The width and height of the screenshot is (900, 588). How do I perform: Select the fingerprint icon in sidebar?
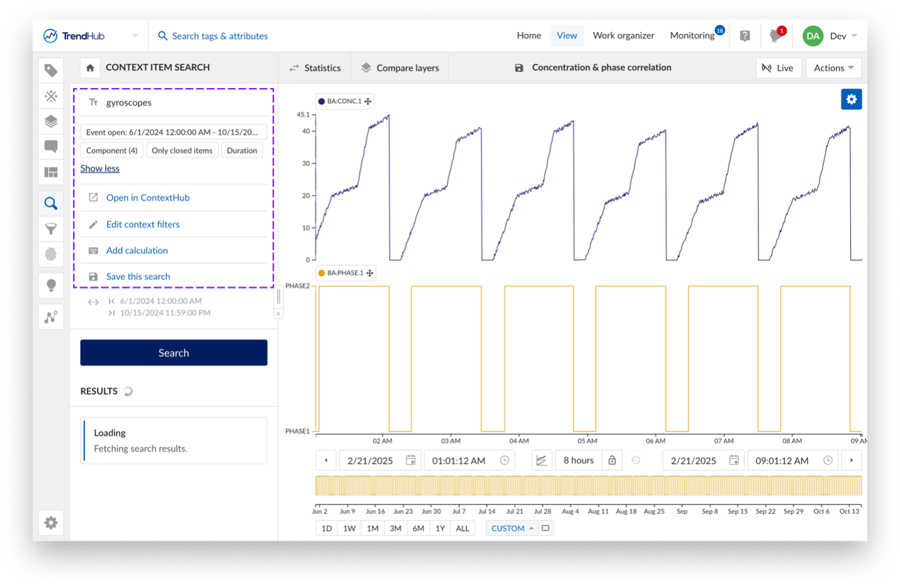pos(51,254)
